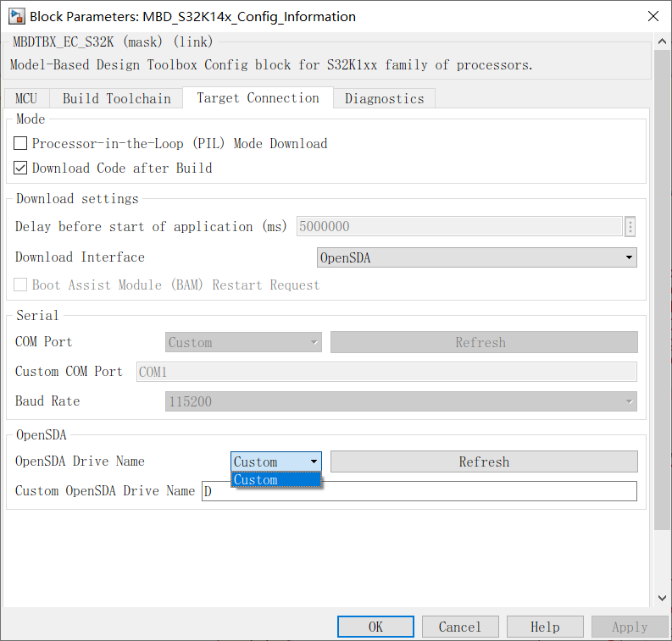Close the Block Parameters dialog
The width and height of the screenshot is (672, 641).
pyautogui.click(x=653, y=16)
